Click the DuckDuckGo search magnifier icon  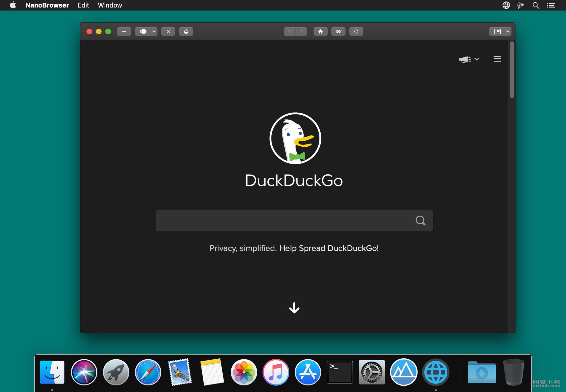click(420, 221)
